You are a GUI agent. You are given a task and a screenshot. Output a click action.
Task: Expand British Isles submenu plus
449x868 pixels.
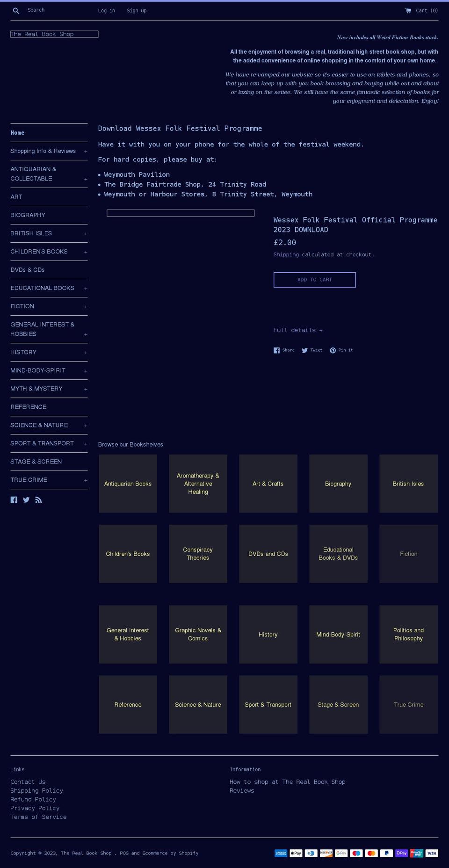(86, 234)
